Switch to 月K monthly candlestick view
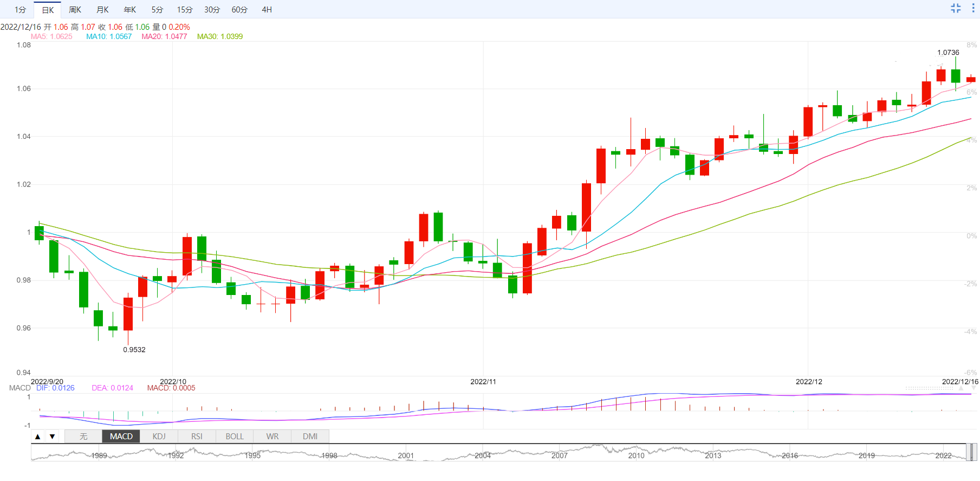 coord(102,10)
